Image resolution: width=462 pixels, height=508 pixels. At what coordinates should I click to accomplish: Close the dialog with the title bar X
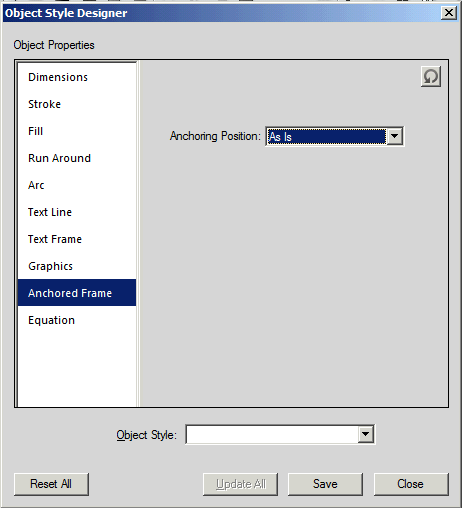tap(449, 13)
